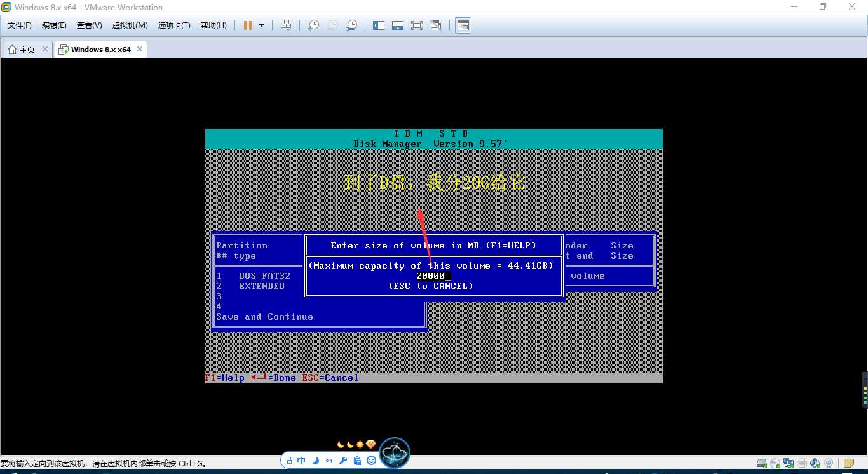Select the Save and Continue option
The height and width of the screenshot is (474, 868).
pyautogui.click(x=264, y=316)
